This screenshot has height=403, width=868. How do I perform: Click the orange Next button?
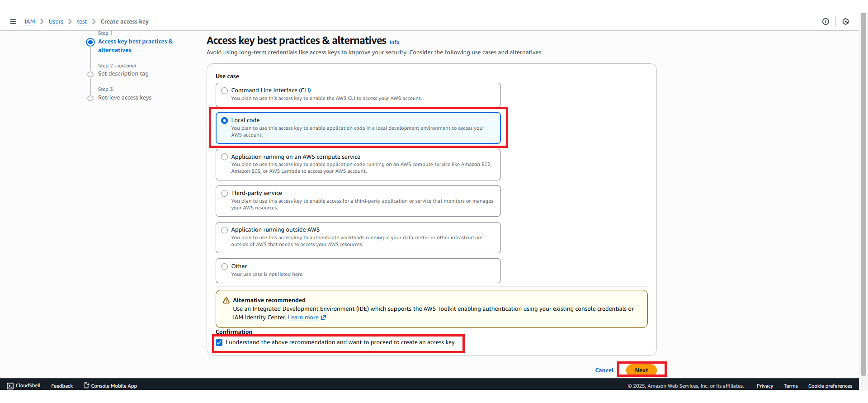click(641, 370)
